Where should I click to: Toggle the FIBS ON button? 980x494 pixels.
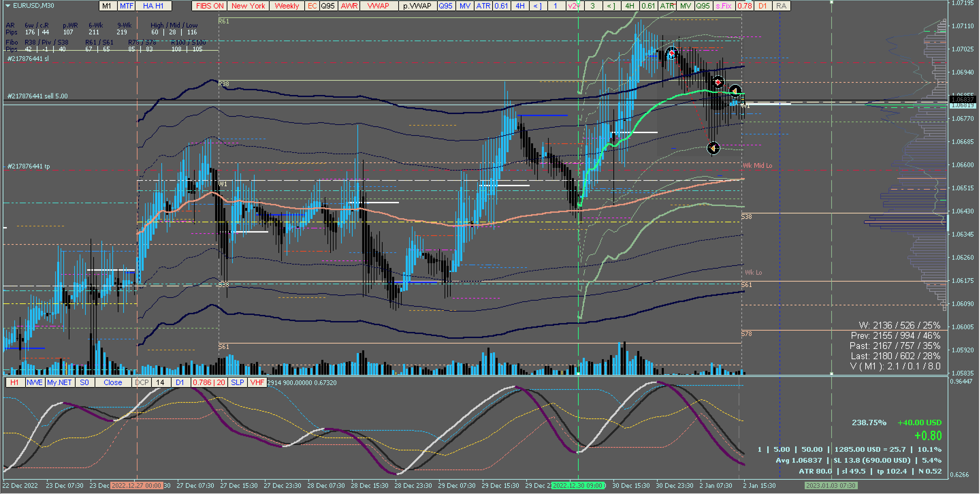click(x=210, y=6)
